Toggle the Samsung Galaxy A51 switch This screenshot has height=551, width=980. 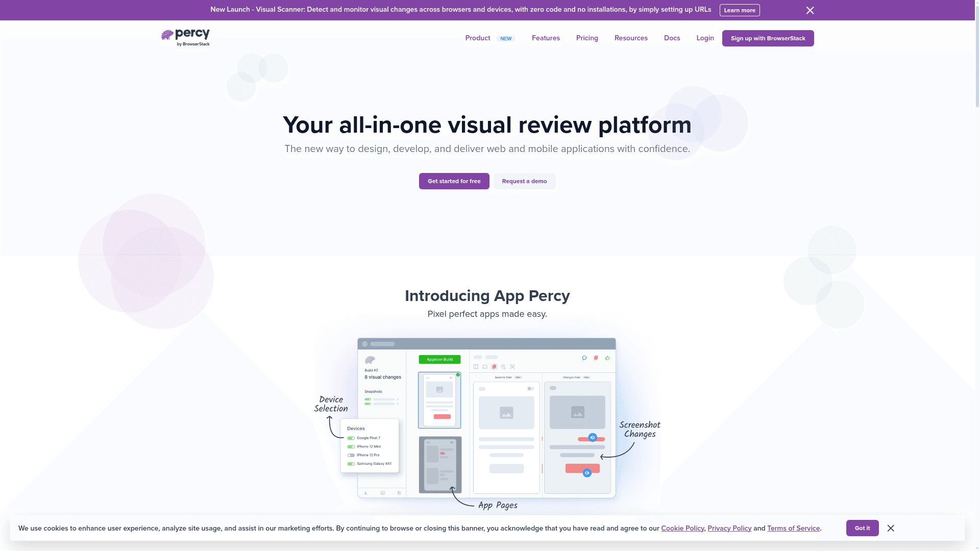[x=351, y=464]
